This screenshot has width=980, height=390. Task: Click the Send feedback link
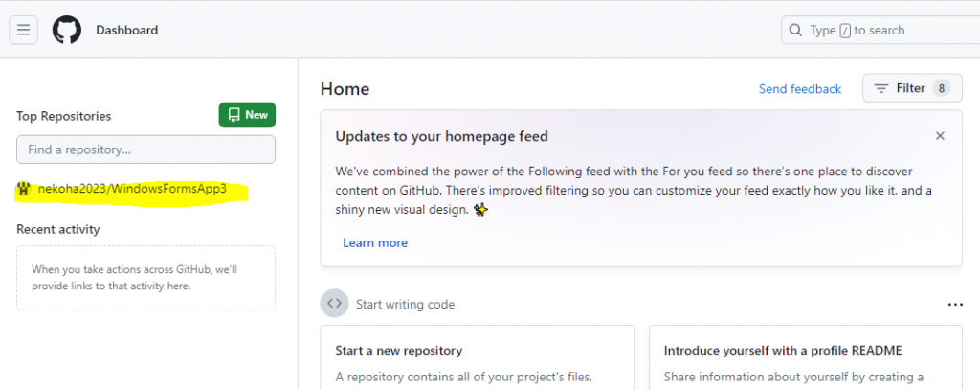(x=799, y=89)
